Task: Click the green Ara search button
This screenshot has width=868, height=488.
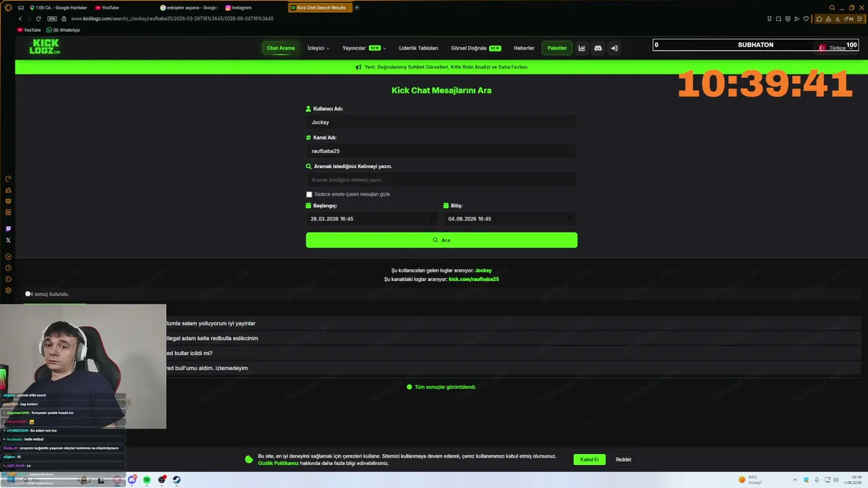Action: (441, 240)
